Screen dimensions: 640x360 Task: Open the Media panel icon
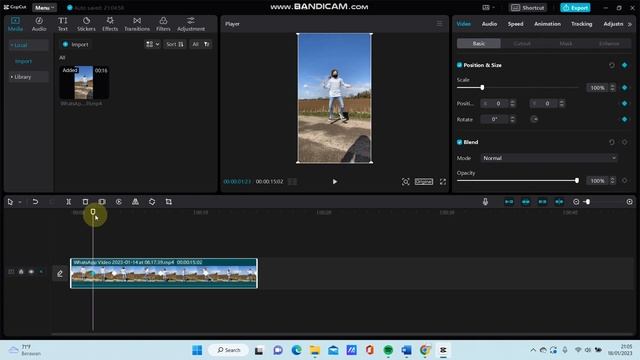(15, 24)
